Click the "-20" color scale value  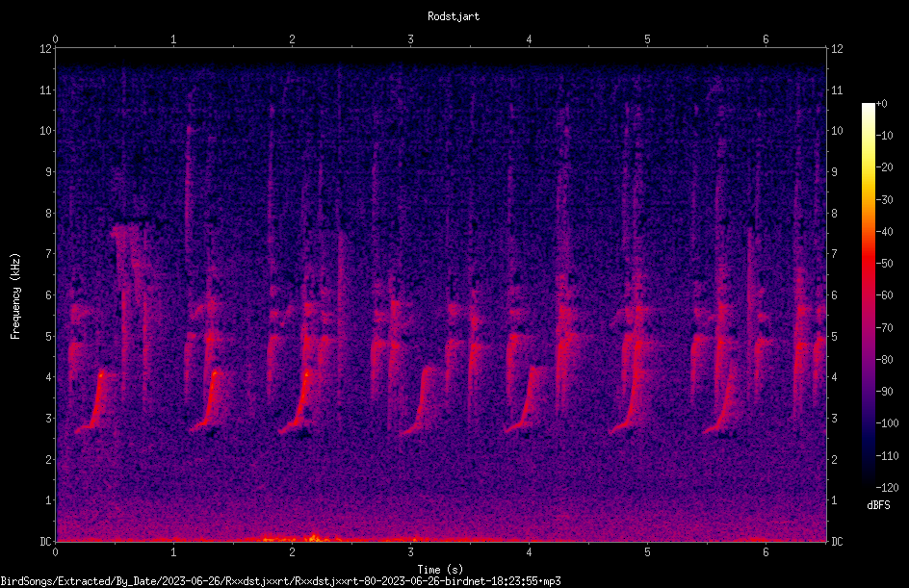coord(884,167)
